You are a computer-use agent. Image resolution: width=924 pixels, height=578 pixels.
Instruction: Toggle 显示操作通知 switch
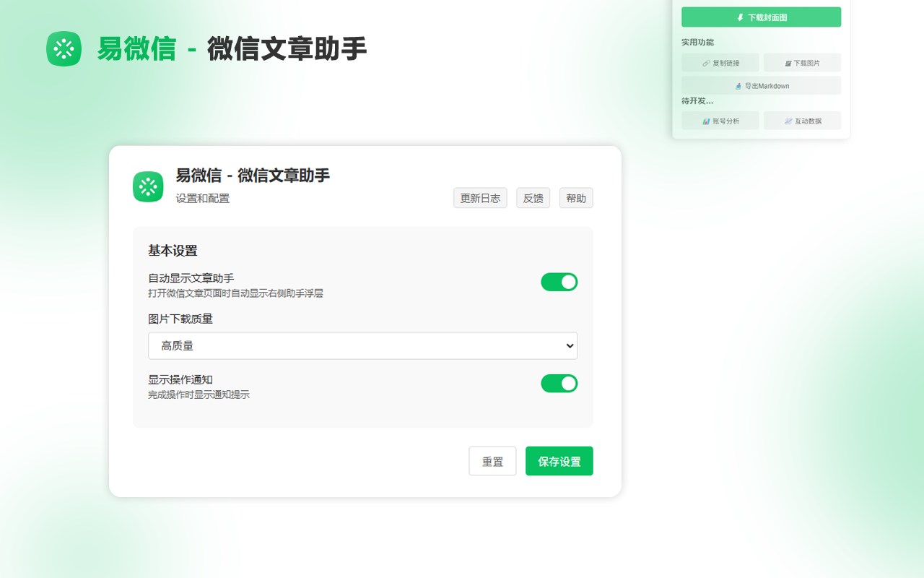(x=559, y=383)
